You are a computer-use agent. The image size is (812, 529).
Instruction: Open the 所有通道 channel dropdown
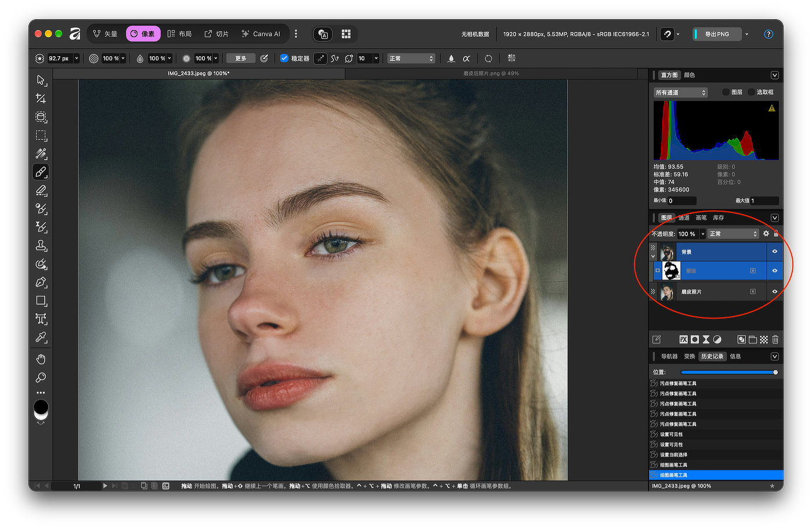(x=680, y=92)
